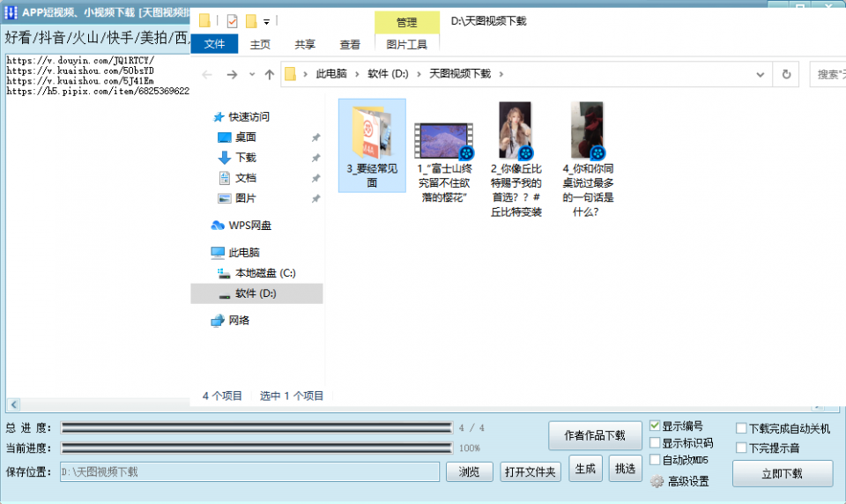846x504 pixels.
Task: Enable the 显示标识码 checkbox
Action: (655, 443)
